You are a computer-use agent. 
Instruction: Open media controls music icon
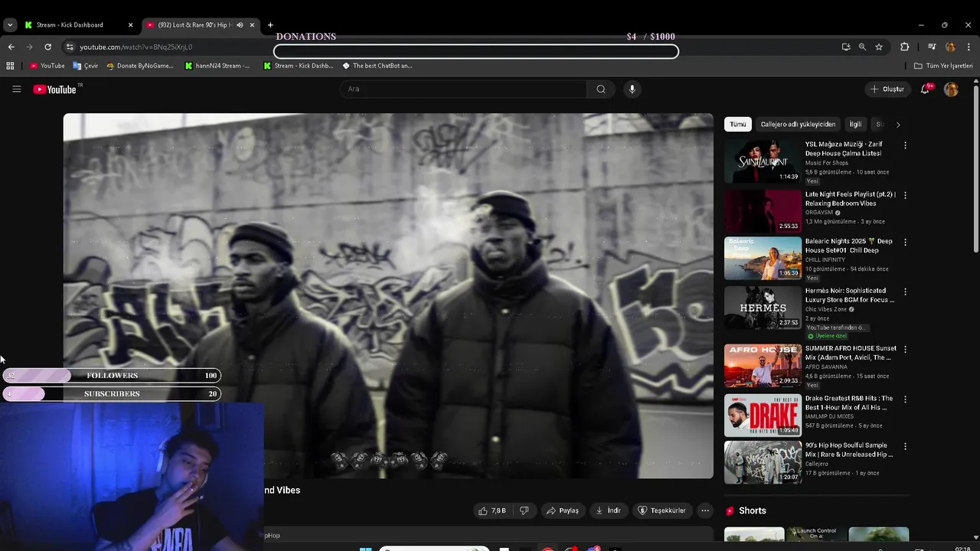[932, 47]
